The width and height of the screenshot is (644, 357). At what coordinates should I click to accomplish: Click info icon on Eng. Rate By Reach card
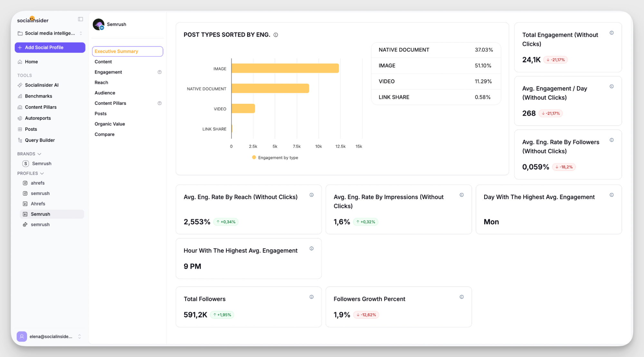(x=312, y=195)
